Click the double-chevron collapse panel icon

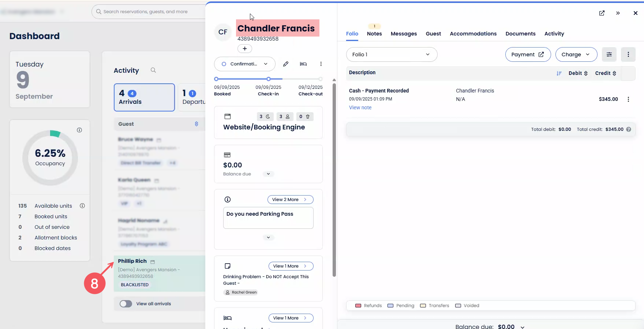click(x=618, y=13)
